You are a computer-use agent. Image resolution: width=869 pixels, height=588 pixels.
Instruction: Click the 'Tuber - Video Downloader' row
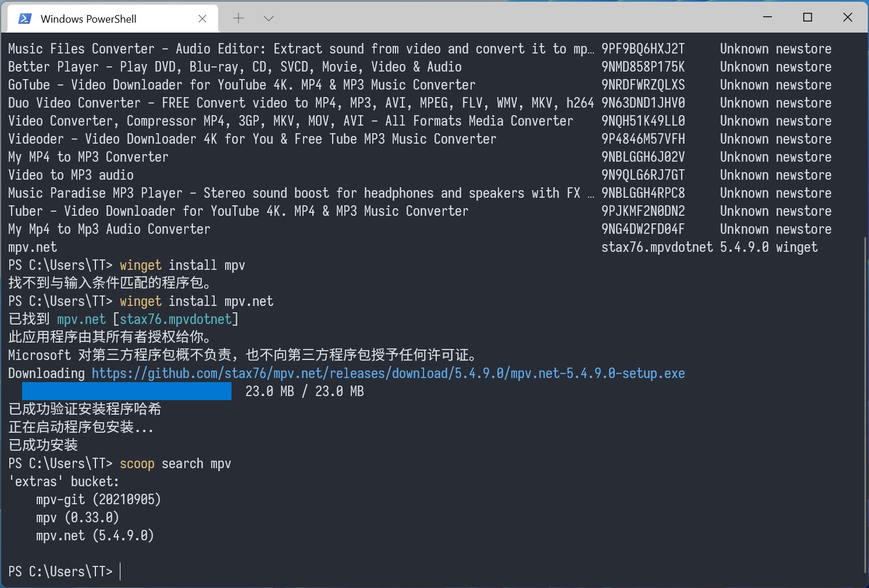tap(420, 211)
